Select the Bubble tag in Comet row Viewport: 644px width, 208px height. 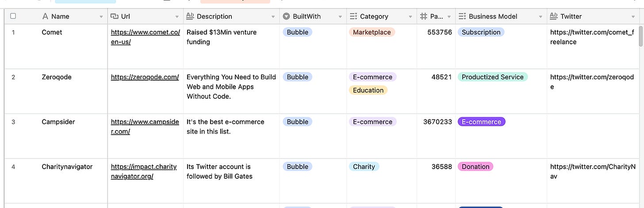click(x=298, y=32)
